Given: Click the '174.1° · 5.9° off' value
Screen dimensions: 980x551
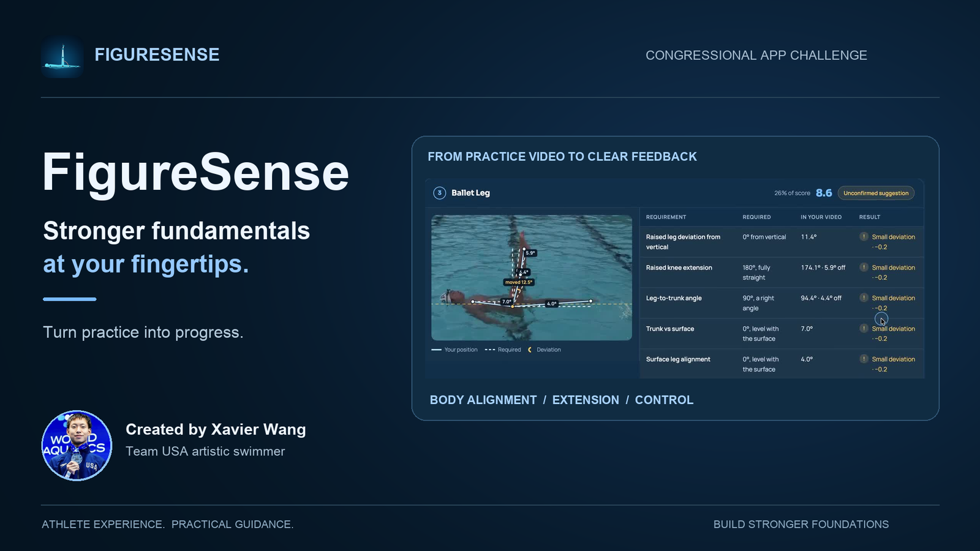Looking at the screenshot, I should (x=823, y=268).
